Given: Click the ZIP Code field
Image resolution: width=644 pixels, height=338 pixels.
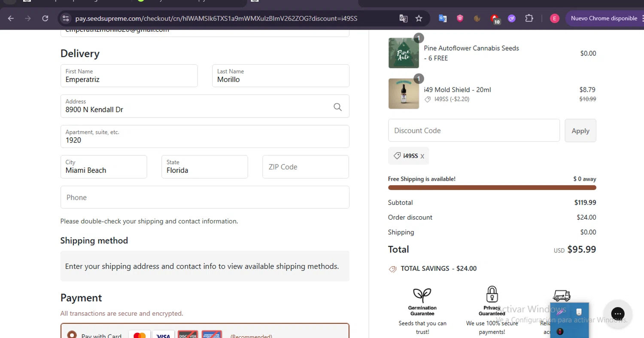Looking at the screenshot, I should [x=305, y=167].
